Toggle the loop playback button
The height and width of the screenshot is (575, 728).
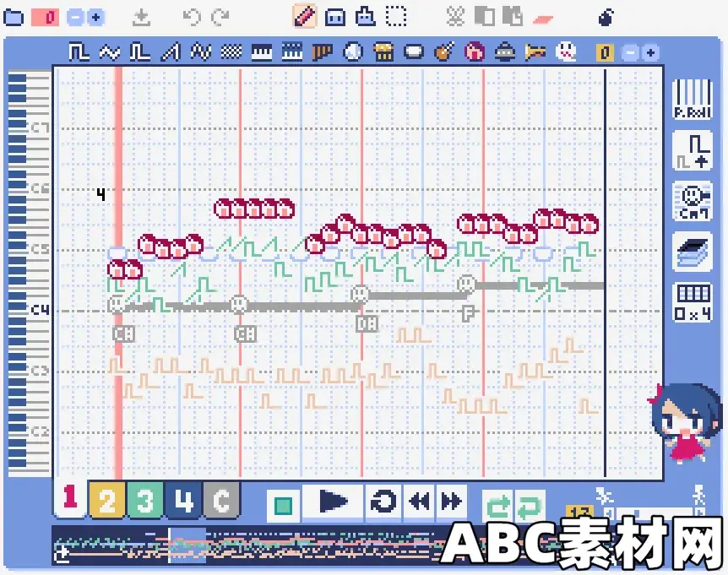[383, 502]
